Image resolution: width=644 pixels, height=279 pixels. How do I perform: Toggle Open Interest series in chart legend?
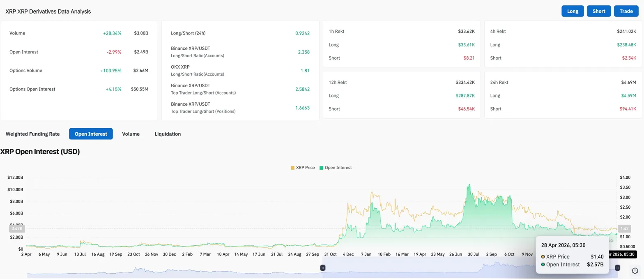tap(338, 168)
